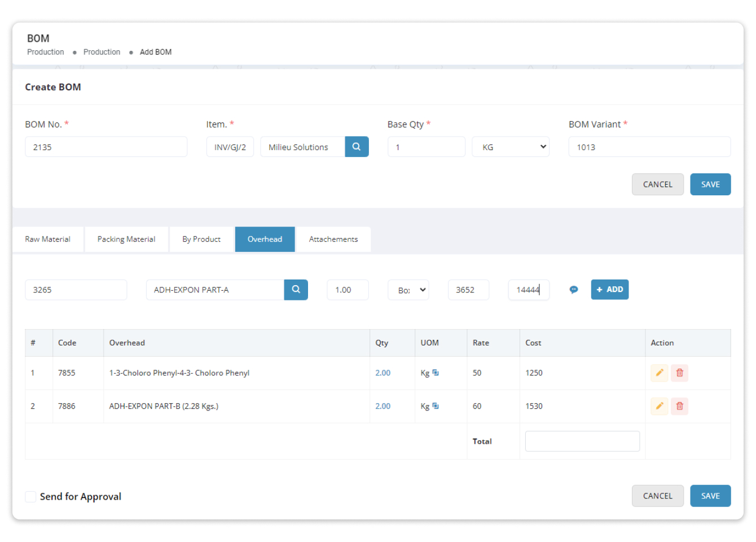Screen dimensions: 756x542
Task: Click the UOM copy icon in row 7886
Action: pyautogui.click(x=436, y=406)
